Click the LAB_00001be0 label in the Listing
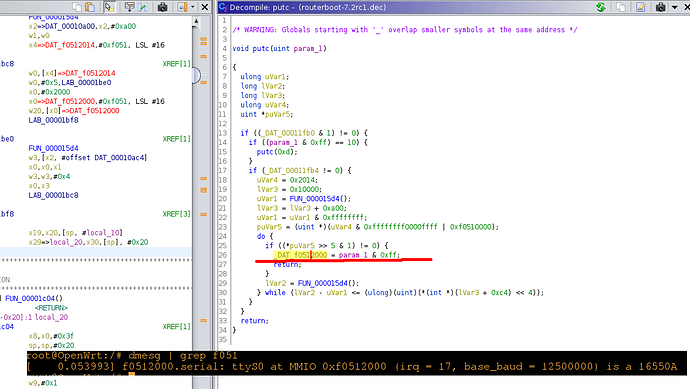The height and width of the screenshot is (389, 690). tap(86, 82)
